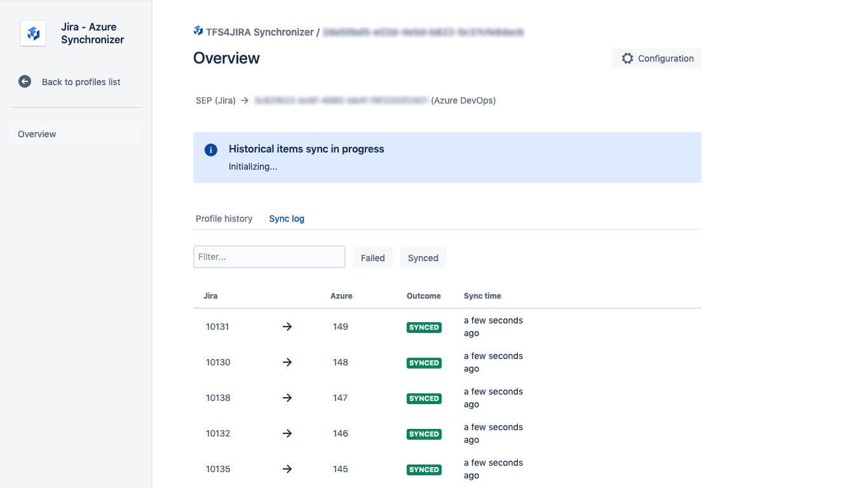Click the SEP (Jira) project label
This screenshot has height=488, width=868.
pos(215,100)
